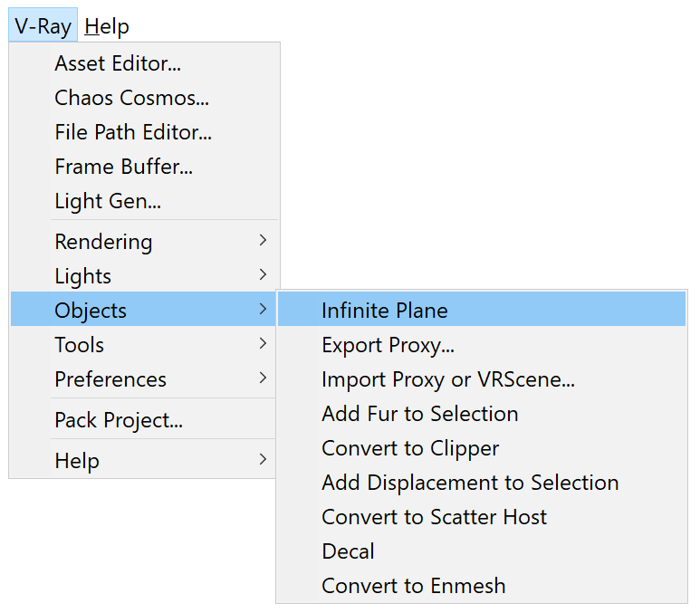The image size is (700, 613).
Task: Choose Import Proxy or VRScene
Action: [x=481, y=379]
